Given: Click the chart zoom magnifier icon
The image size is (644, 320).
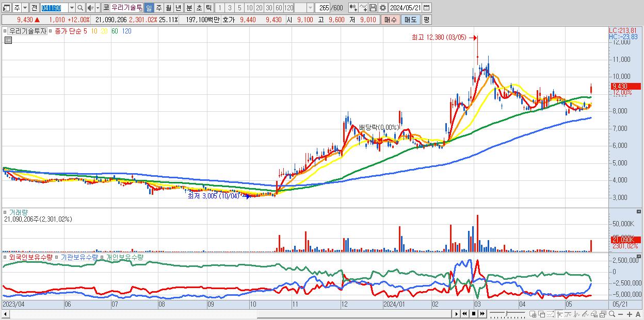Looking at the screenshot, I should click(612, 314).
